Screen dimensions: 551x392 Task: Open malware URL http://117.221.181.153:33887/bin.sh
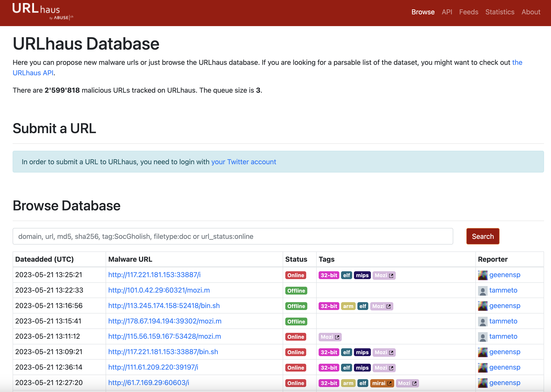[163, 352]
